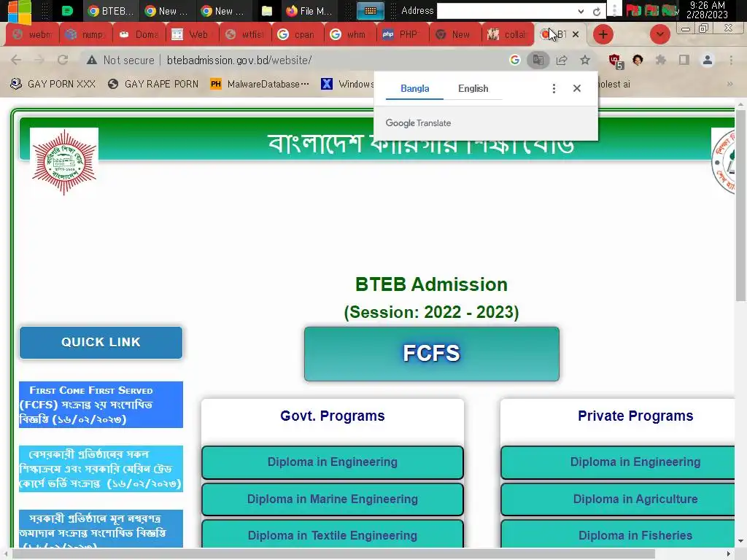Viewport: 747px width, 560px height.
Task: Click the Not secure warning icon
Action: click(x=92, y=60)
